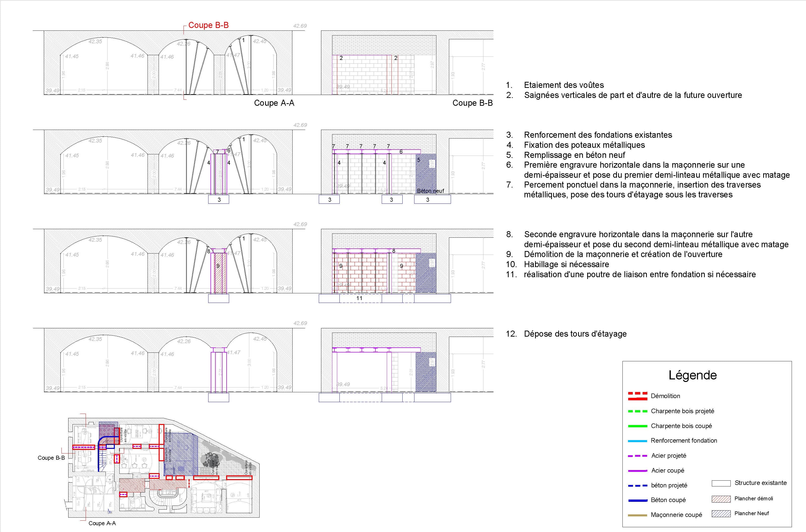The height and width of the screenshot is (532, 806).
Task: Click the "Maçonnerie coupé" legend label
Action: click(x=676, y=515)
